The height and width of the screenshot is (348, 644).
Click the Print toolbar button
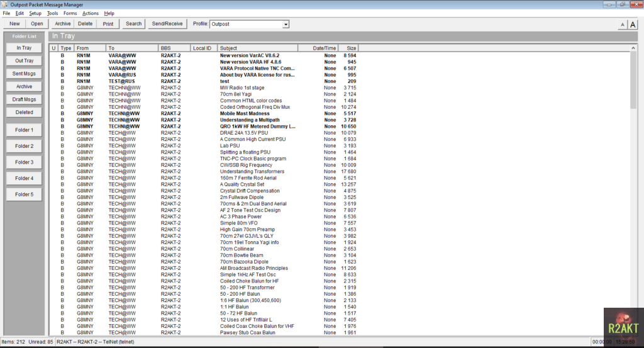point(108,24)
